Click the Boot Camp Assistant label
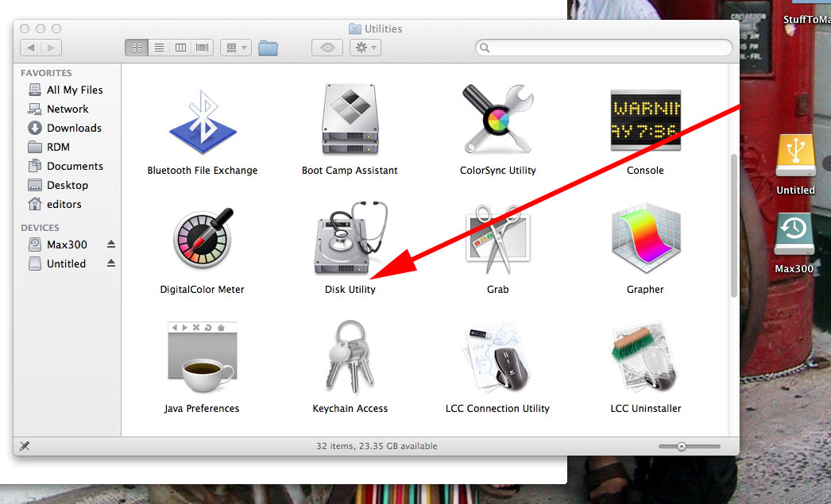Viewport: 831px width, 504px height. [x=350, y=171]
